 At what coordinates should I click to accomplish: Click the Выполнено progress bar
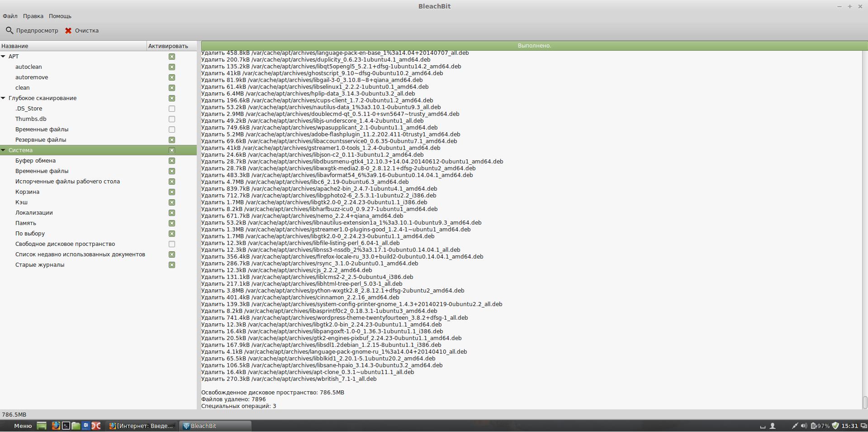tap(534, 46)
